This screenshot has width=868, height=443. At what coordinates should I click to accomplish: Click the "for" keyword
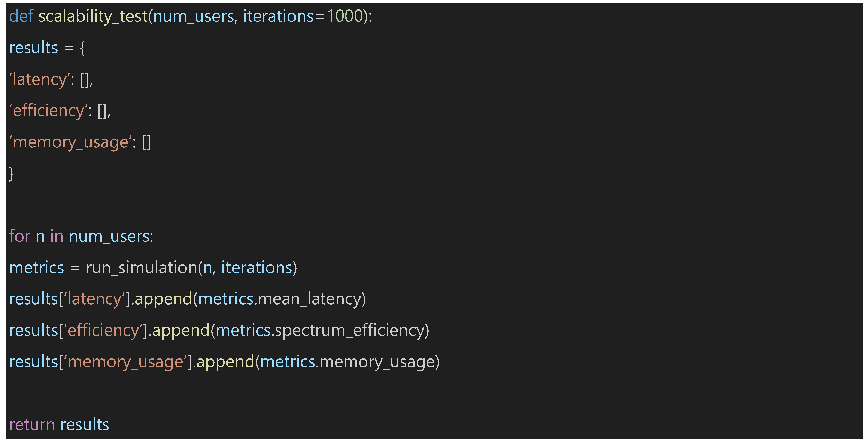tap(20, 236)
